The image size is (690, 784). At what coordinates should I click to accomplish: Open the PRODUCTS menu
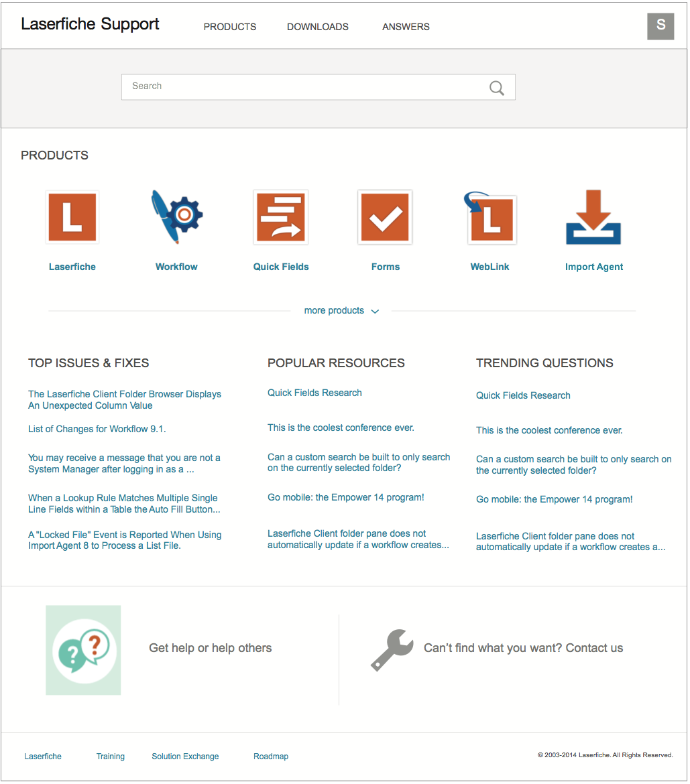230,27
